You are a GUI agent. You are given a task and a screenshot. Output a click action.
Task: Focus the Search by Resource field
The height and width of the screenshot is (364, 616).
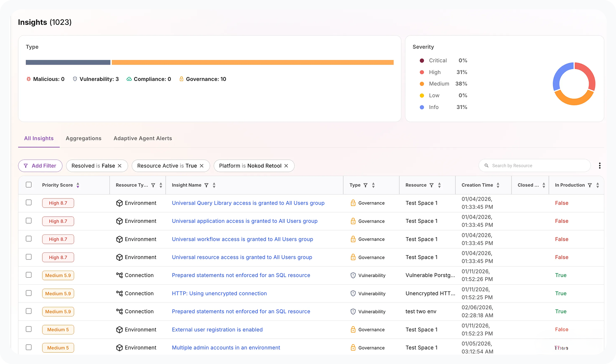[x=535, y=166]
